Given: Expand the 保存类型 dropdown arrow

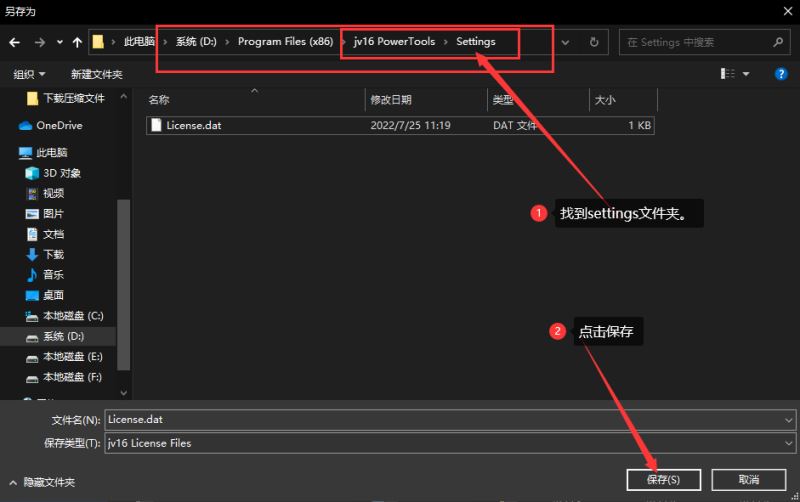Looking at the screenshot, I should click(789, 443).
